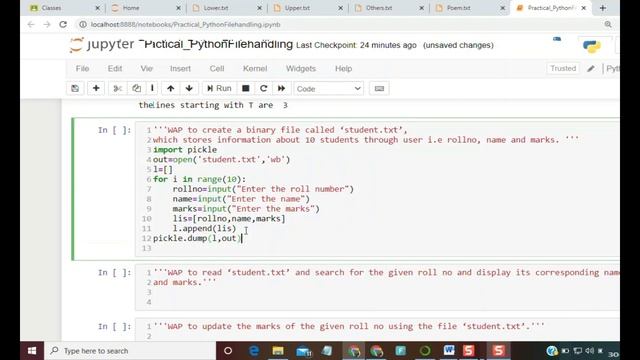Go forward in browser history
Screen dimensions: 640x360
(47, 24)
